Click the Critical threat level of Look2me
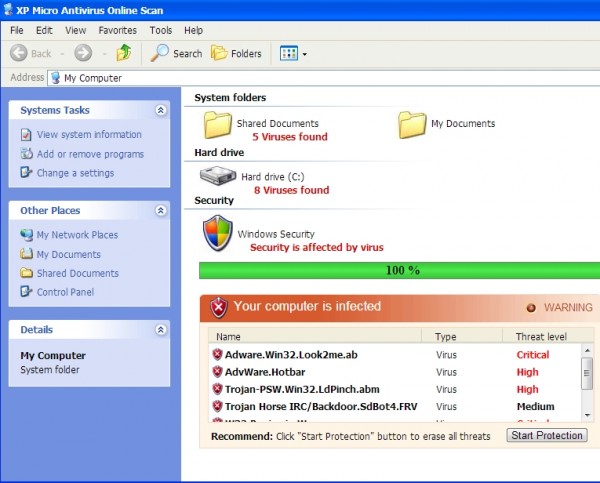This screenshot has height=483, width=600. coord(533,355)
